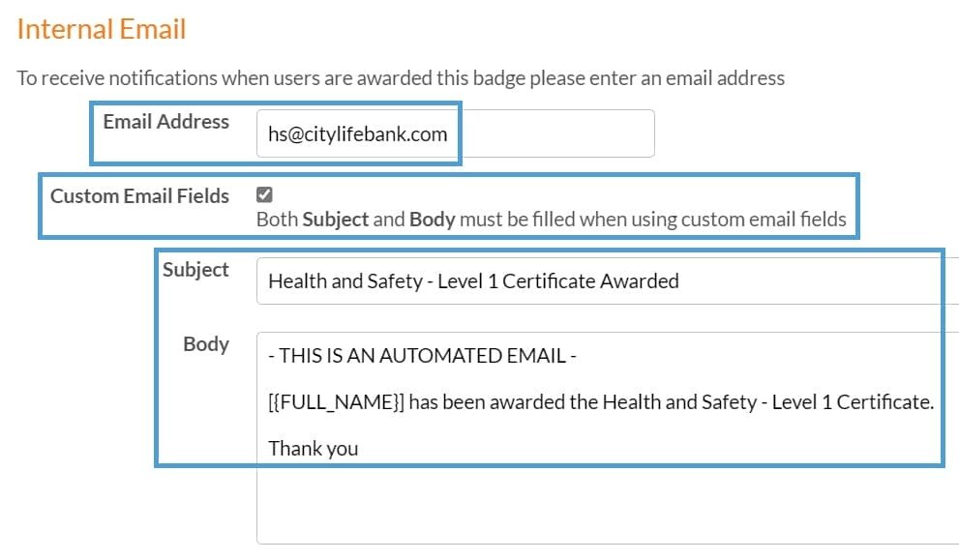Click inside the Email Address input field
Viewport: 959px width, 560px height.
pos(455,133)
